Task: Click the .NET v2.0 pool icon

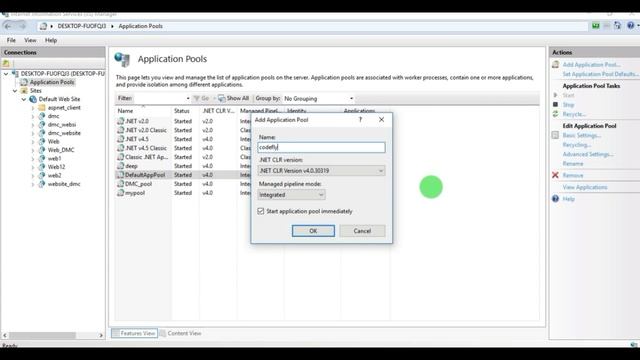Action: point(120,121)
